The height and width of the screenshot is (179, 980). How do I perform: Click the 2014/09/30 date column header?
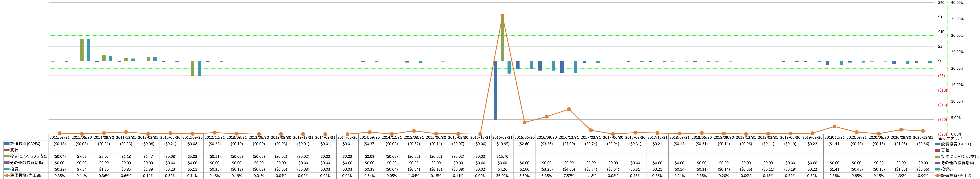click(369, 138)
